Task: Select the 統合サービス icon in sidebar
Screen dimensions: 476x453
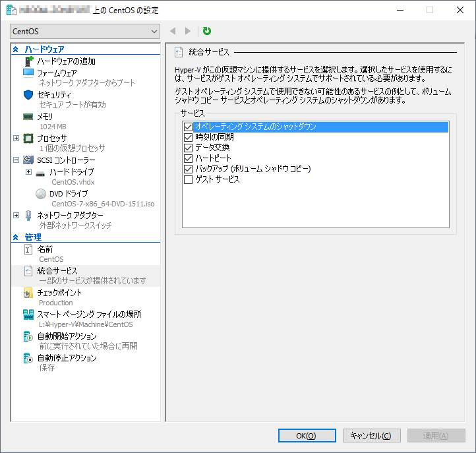Action: click(x=28, y=271)
